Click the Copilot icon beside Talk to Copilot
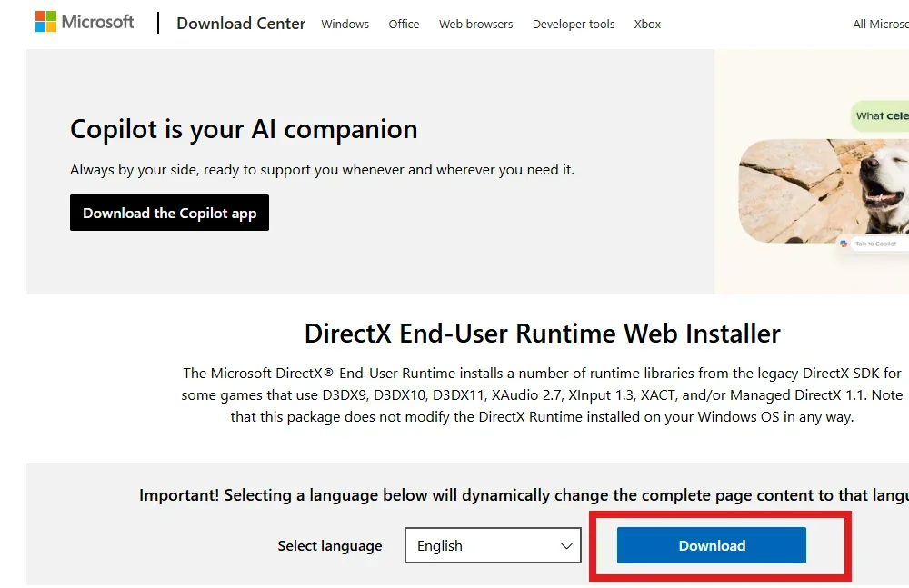 (844, 244)
